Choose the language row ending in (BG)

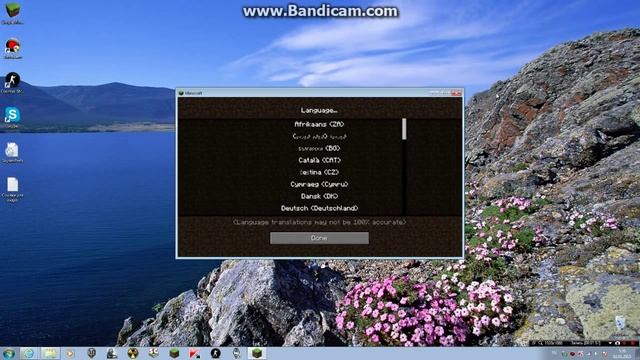319,148
